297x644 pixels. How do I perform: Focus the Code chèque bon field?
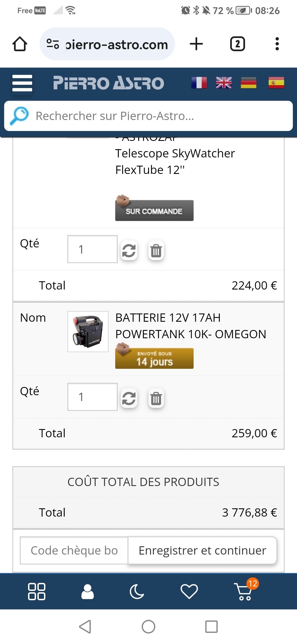point(74,550)
